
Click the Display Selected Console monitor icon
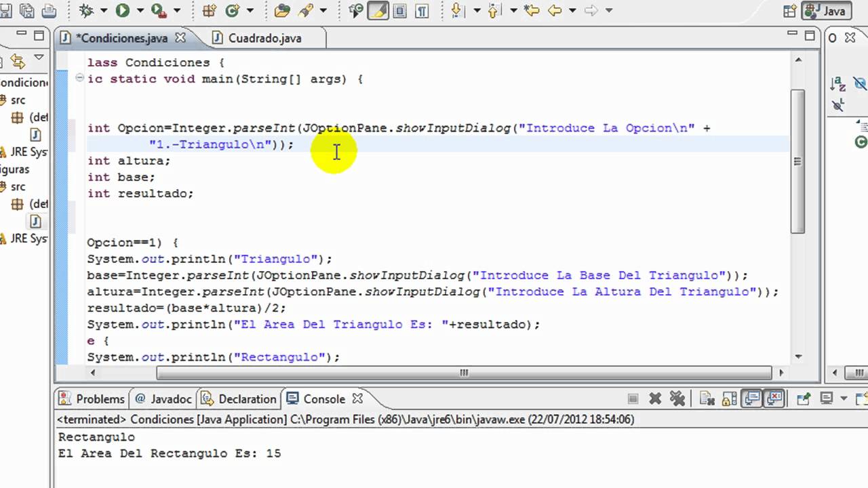click(x=827, y=399)
